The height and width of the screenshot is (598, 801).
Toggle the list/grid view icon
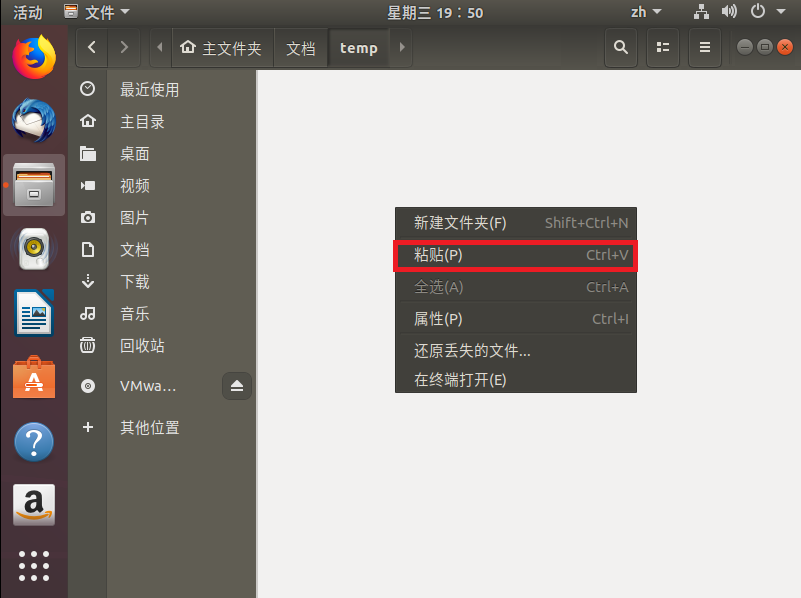662,47
